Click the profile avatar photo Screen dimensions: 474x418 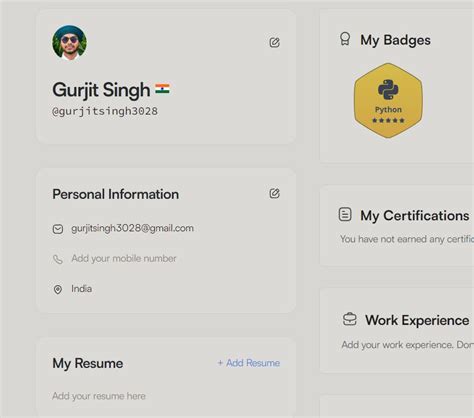click(70, 43)
